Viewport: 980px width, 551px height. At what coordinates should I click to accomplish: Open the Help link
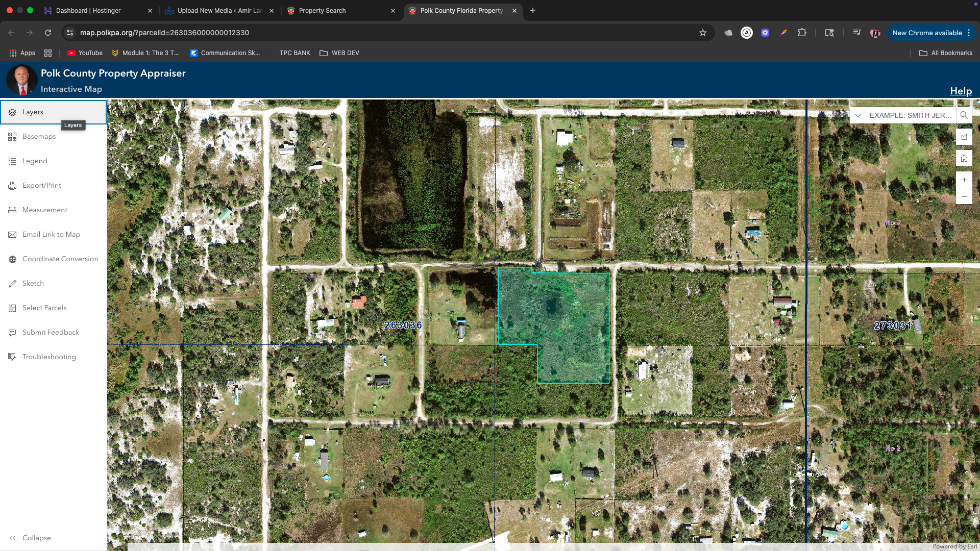tap(961, 91)
